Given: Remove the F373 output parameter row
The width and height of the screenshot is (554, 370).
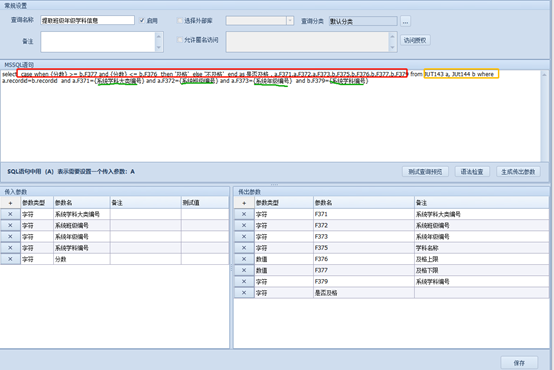Looking at the screenshot, I should [x=244, y=237].
